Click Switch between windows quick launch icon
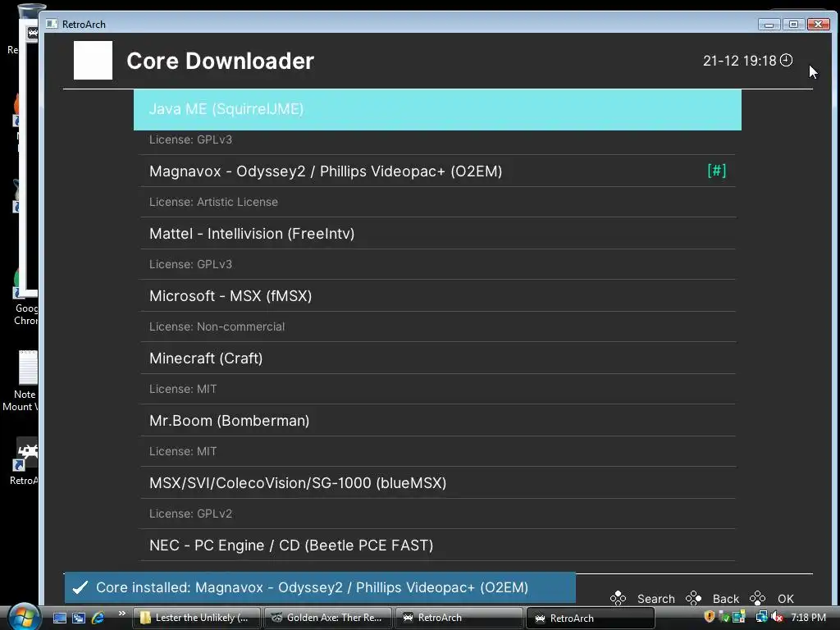This screenshot has height=630, width=840. coord(79,618)
